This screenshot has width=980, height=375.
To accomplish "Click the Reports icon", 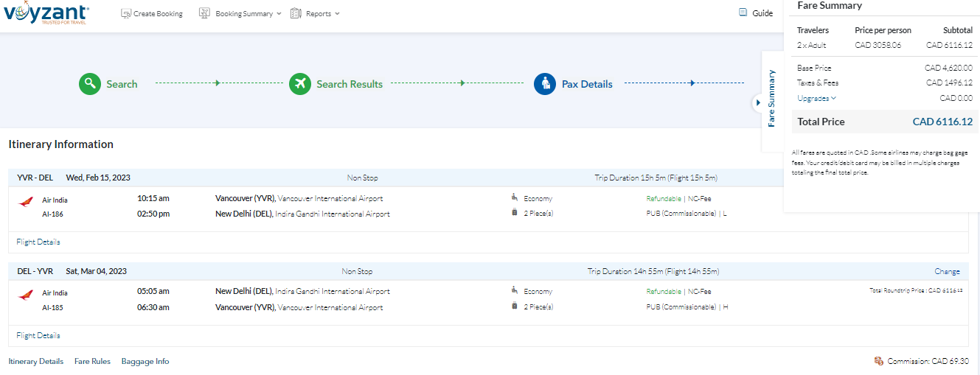I will click(x=296, y=13).
